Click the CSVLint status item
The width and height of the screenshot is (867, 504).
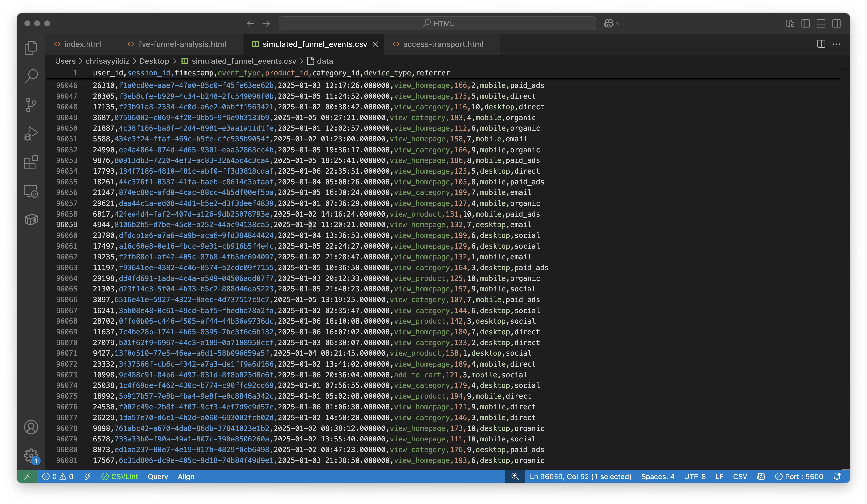[x=120, y=476]
